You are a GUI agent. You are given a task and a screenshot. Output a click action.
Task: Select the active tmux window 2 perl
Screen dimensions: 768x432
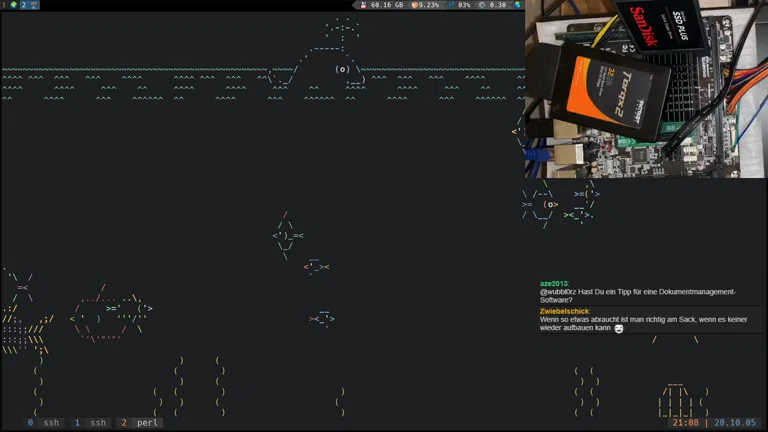140,423
